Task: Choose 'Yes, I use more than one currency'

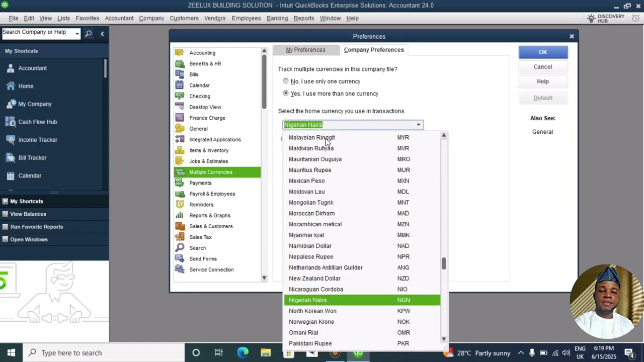Action: pos(286,94)
